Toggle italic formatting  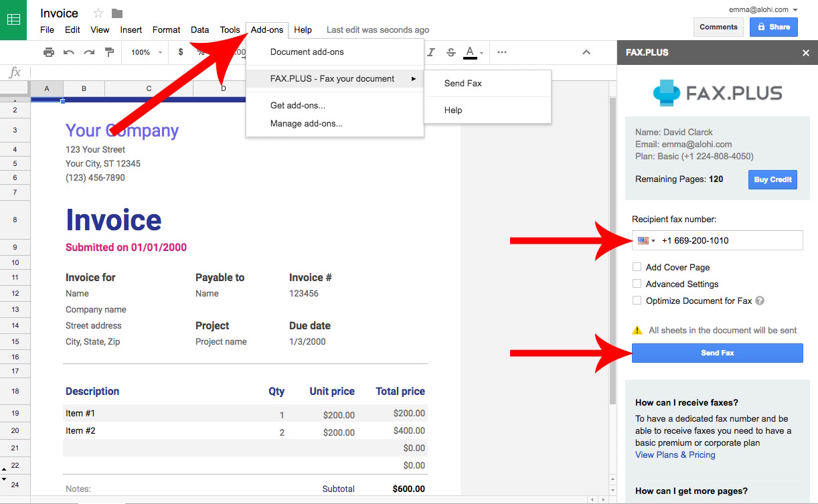(431, 52)
